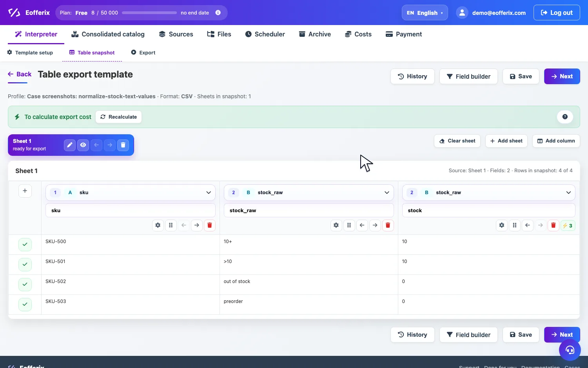Open support chat headset button

(x=570, y=350)
